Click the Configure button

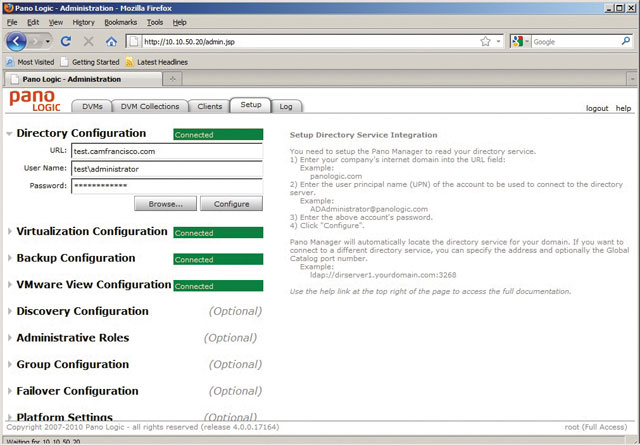[x=231, y=204]
